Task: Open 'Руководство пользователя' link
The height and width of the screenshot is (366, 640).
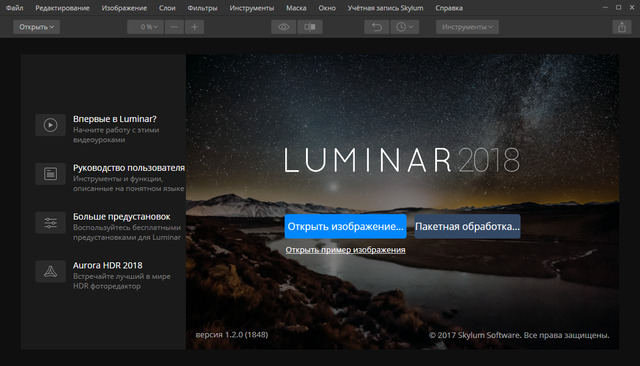Action: (129, 168)
